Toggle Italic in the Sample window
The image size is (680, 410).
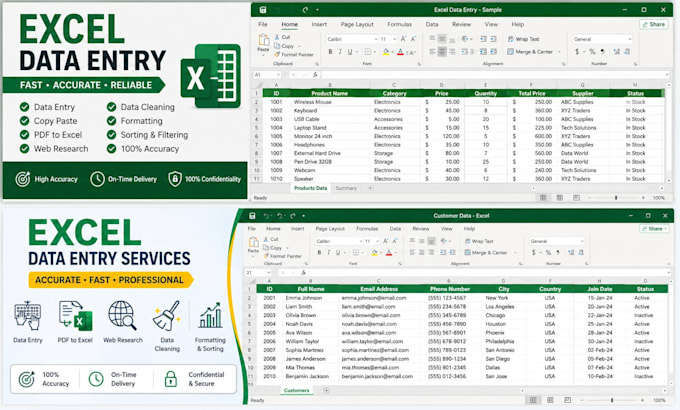click(x=340, y=52)
